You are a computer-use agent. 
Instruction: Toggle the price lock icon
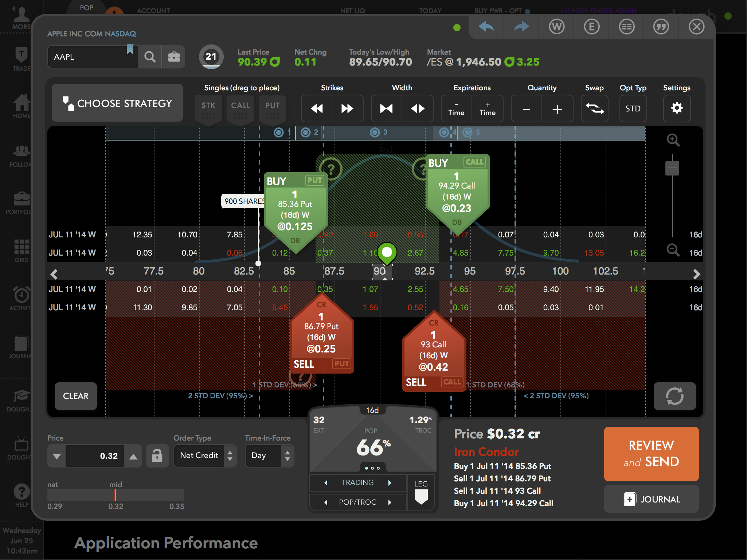157,456
